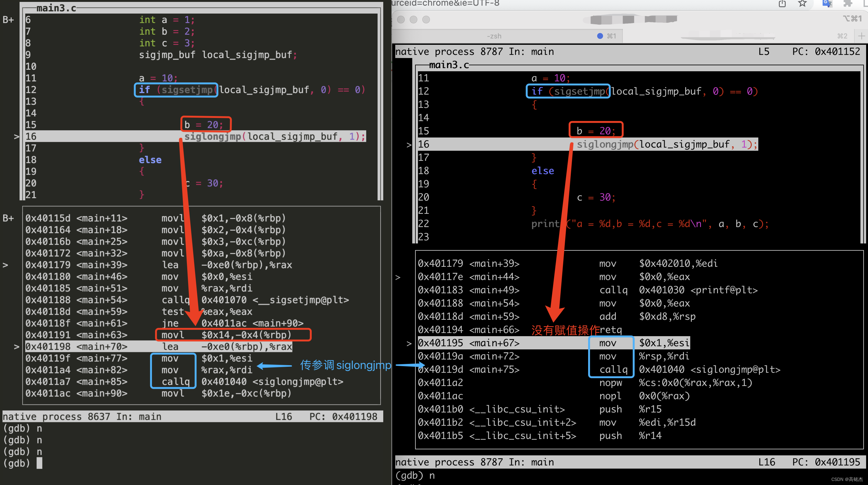Switch to the -zsh ⌘1 terminal tab
The height and width of the screenshot is (485, 868).
point(507,36)
